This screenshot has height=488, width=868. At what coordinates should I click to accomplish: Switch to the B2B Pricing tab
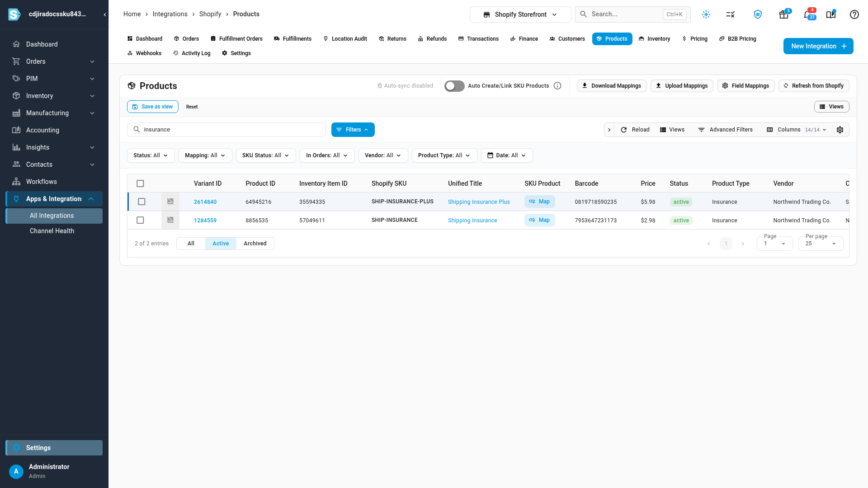coord(737,39)
